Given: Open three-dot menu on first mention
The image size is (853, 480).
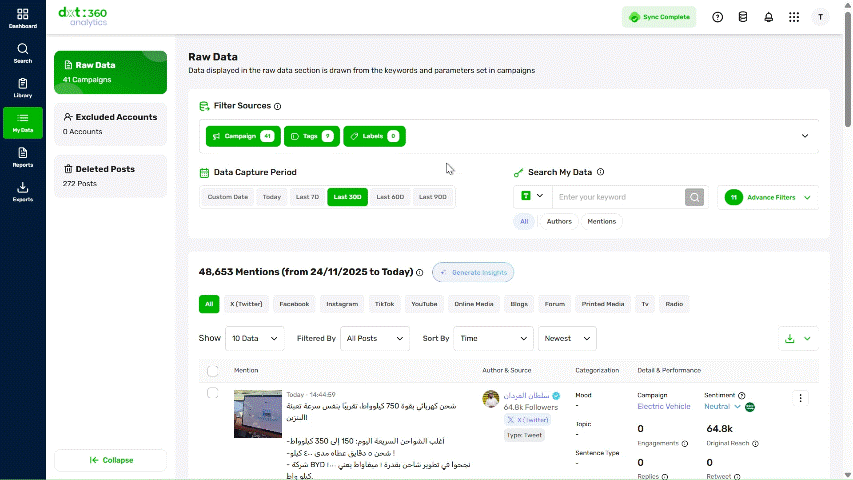Looking at the screenshot, I should (800, 398).
